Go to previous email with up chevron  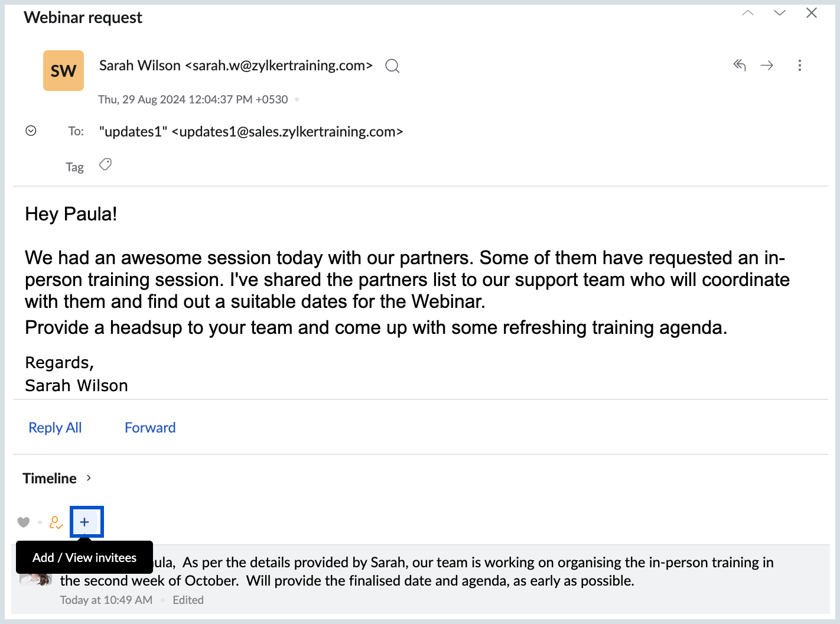coord(748,13)
